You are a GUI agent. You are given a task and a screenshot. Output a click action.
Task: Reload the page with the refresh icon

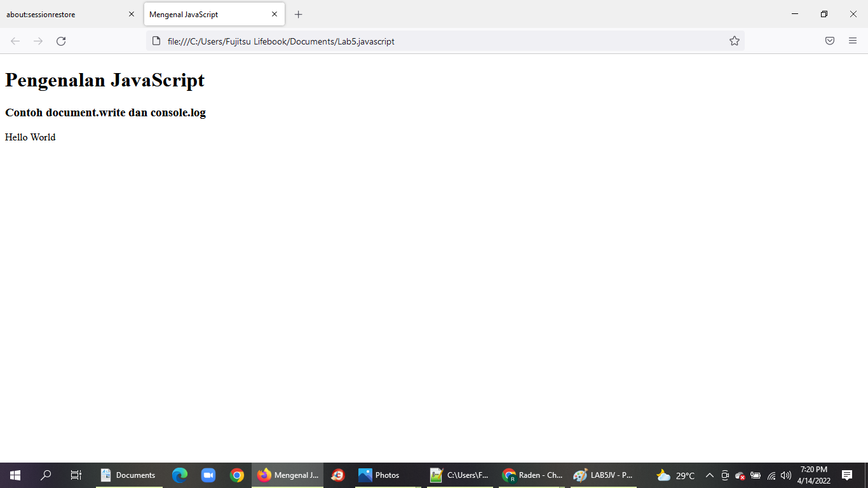(61, 41)
